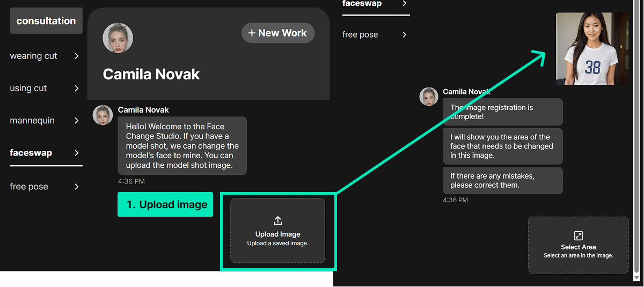Click the image registration is complete message
Screen dimensions: 644x287
tap(503, 112)
